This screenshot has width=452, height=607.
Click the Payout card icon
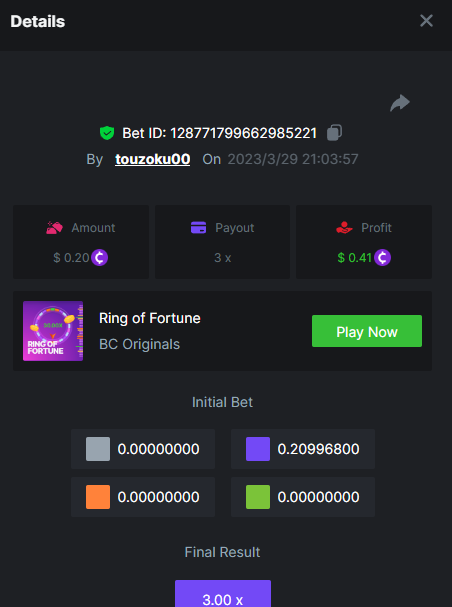199,228
